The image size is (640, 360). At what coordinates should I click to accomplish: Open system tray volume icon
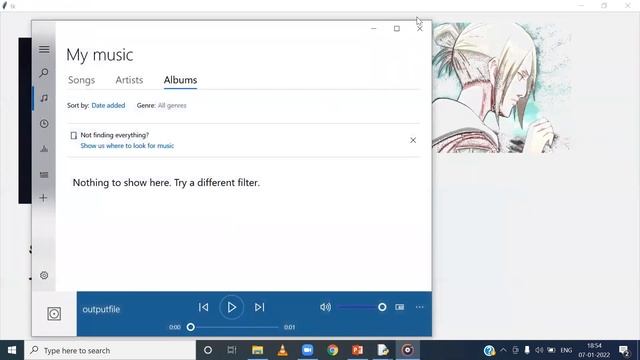pos(539,350)
